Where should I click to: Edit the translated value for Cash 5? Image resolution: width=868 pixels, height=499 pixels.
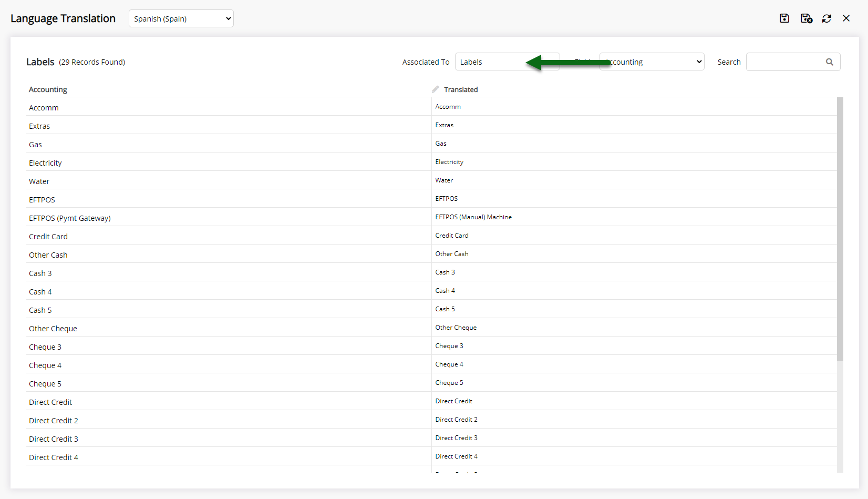tap(634, 309)
